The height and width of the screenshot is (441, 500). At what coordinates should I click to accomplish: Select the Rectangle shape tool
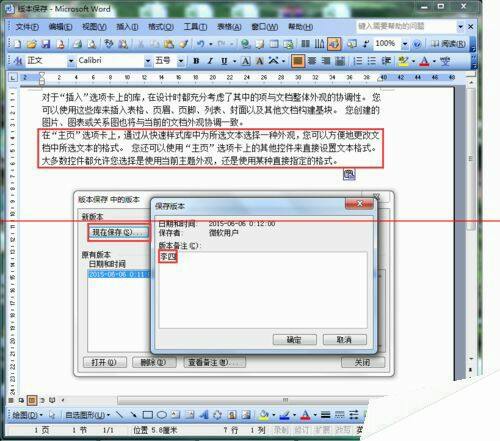coord(148,415)
